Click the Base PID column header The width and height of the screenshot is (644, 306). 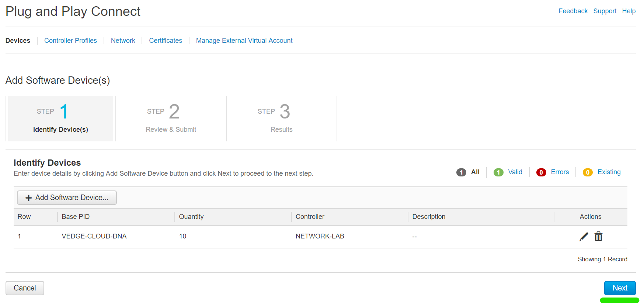pyautogui.click(x=76, y=217)
